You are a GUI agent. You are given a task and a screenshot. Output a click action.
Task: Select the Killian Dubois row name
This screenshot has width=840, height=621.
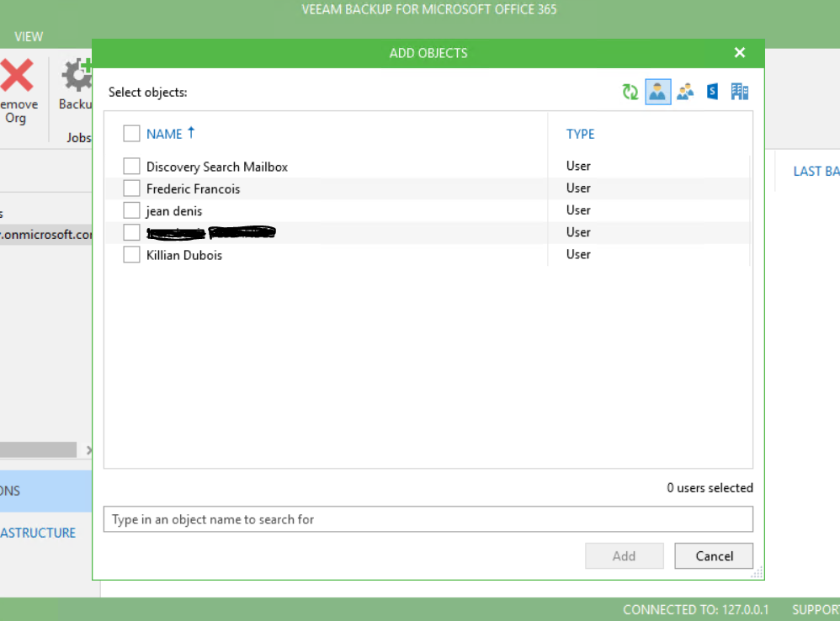pos(184,255)
